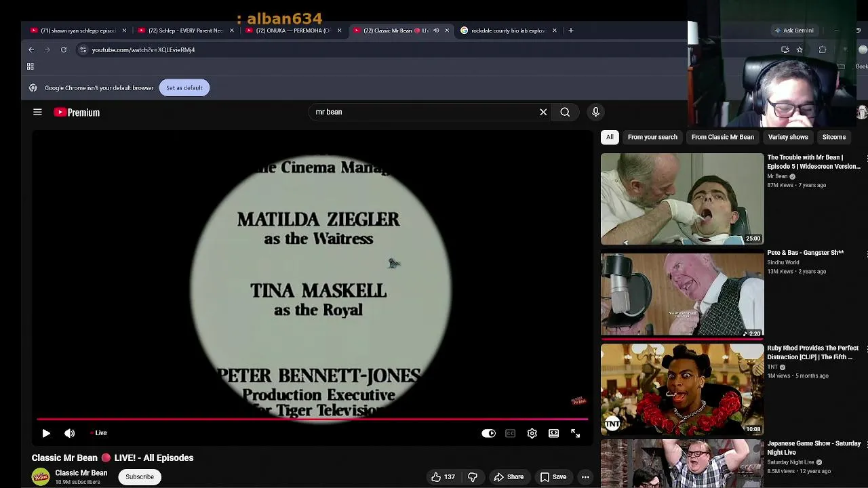Click the video title 'Classic Mr Bean LIVE!'

[x=113, y=458]
